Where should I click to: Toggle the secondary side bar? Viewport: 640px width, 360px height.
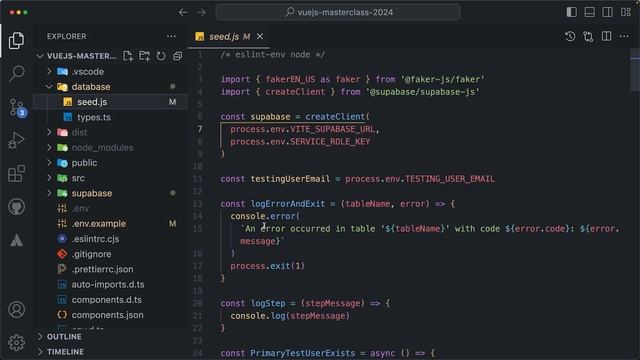click(607, 12)
